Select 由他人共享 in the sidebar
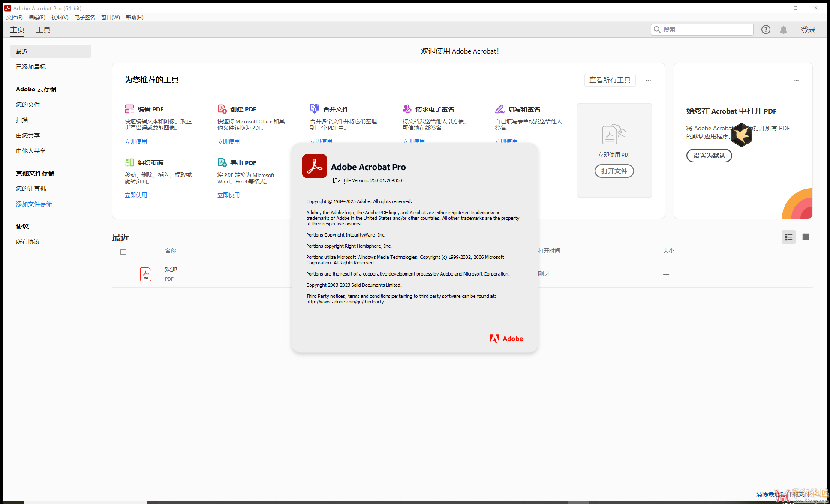830x504 pixels. (x=31, y=151)
